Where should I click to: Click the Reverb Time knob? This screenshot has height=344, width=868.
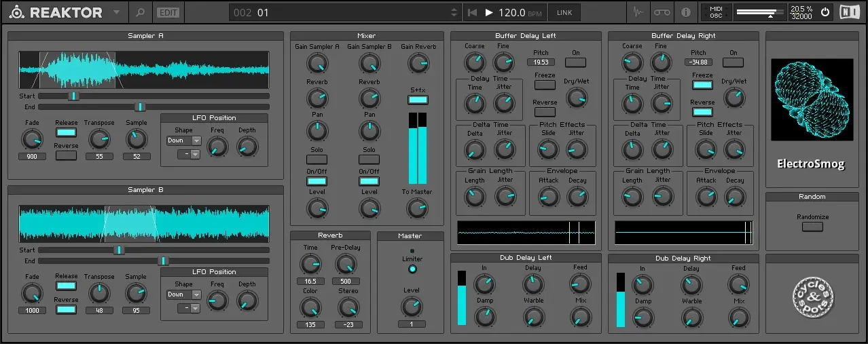point(310,265)
